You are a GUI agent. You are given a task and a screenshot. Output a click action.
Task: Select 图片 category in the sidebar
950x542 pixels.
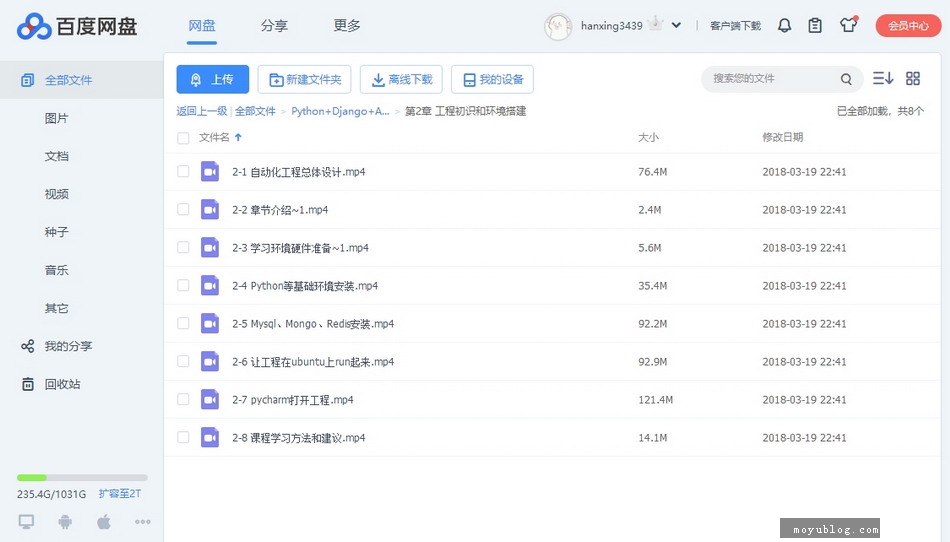56,118
